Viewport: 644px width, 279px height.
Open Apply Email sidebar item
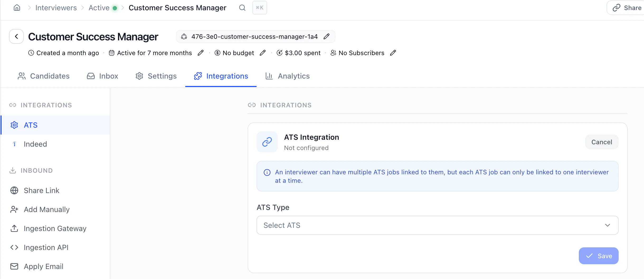[55, 266]
